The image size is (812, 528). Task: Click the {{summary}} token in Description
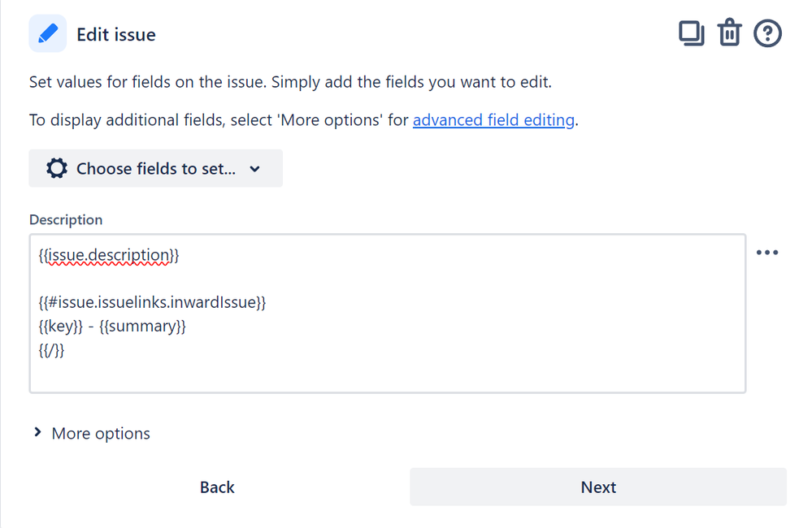click(x=142, y=327)
